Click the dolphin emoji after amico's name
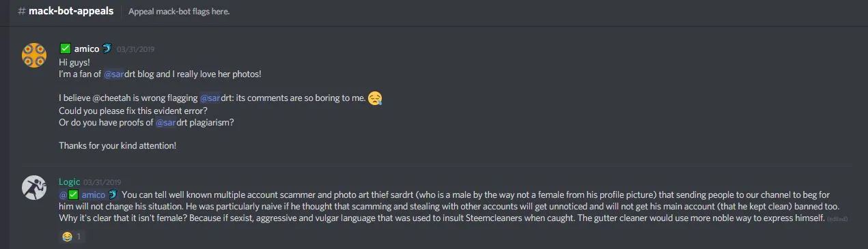Viewport: 868px width, 249px height. pyautogui.click(x=107, y=48)
